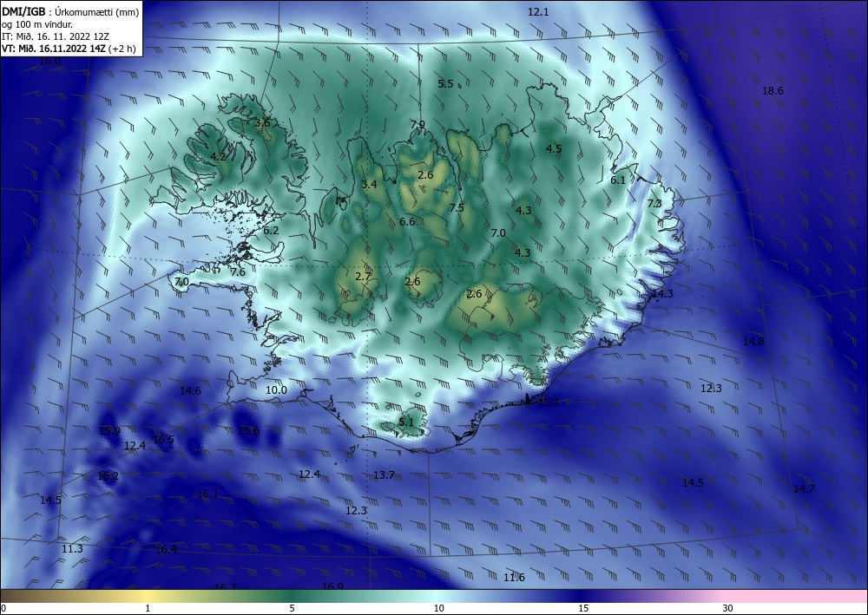Click the 5.1 value over the southern glacier
This screenshot has height=615, width=868.
pos(406,422)
